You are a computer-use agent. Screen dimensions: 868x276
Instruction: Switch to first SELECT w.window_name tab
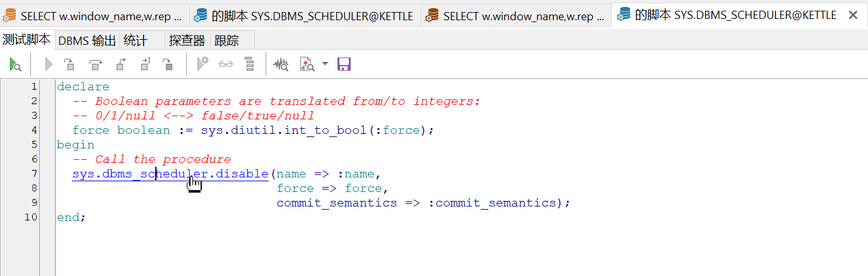(93, 16)
